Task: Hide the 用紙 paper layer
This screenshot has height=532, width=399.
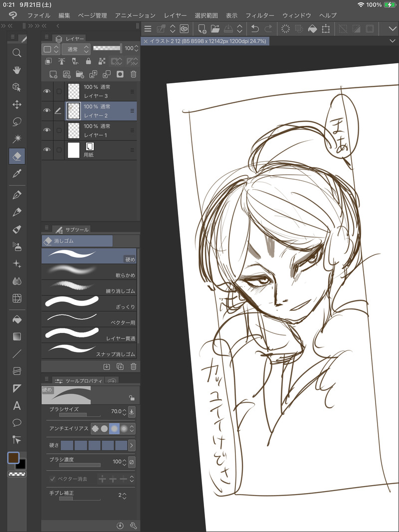Action: point(47,150)
